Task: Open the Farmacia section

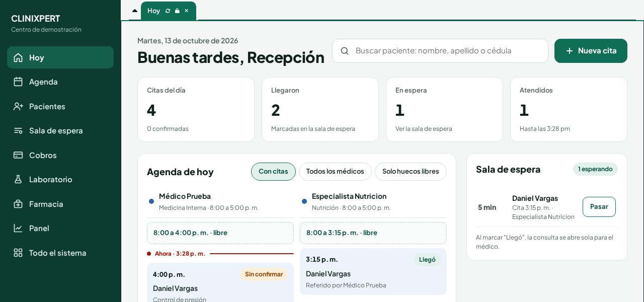Action: tap(60, 204)
